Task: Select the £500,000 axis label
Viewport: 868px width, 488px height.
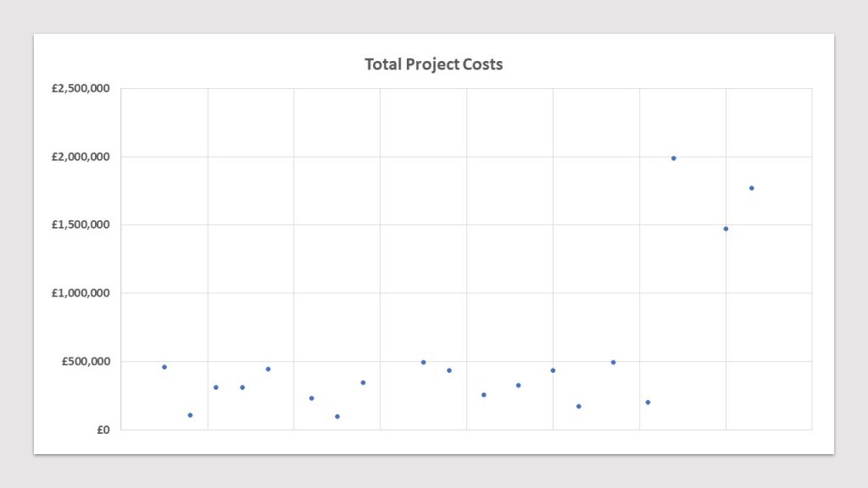Action: pos(86,361)
